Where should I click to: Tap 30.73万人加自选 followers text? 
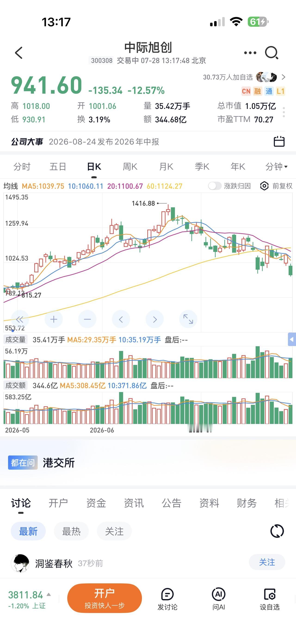pyautogui.click(x=228, y=77)
